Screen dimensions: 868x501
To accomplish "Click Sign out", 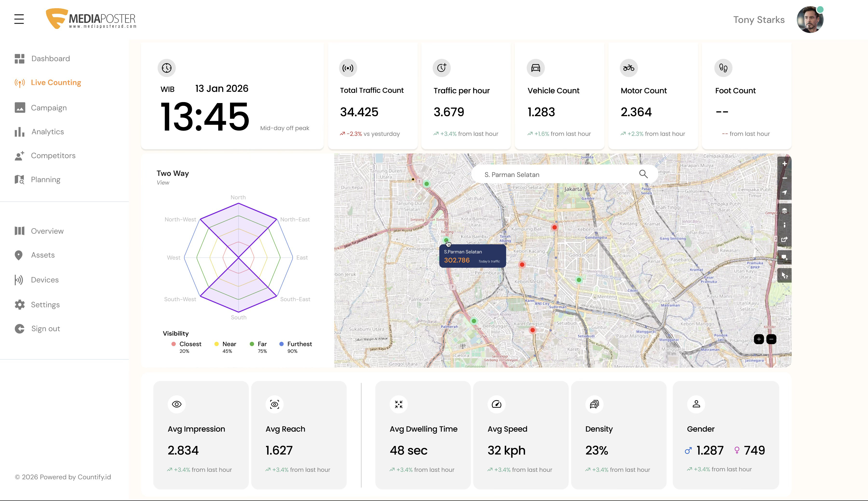I will point(46,329).
